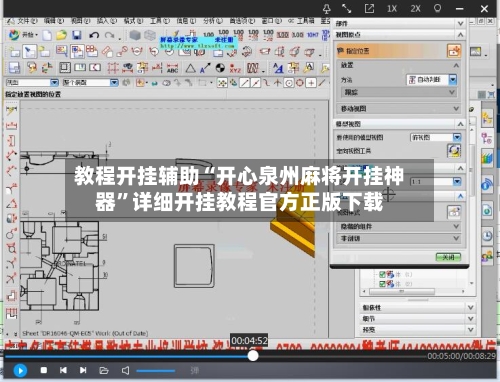
Task: Click the undo arrow in the toolbar
Action: coord(94,35)
